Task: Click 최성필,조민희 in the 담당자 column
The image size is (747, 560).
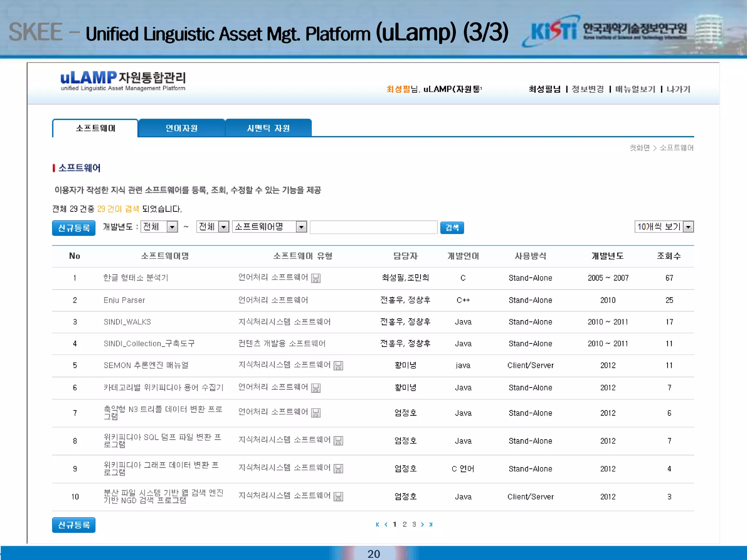Action: pyautogui.click(x=405, y=278)
